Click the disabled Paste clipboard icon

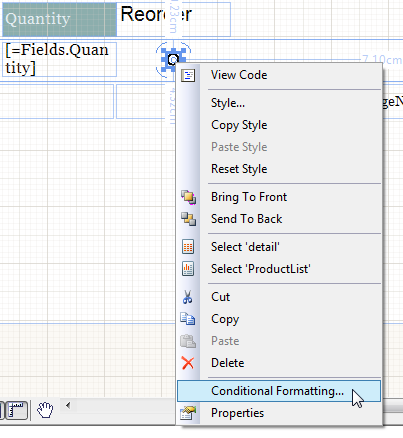pos(188,341)
